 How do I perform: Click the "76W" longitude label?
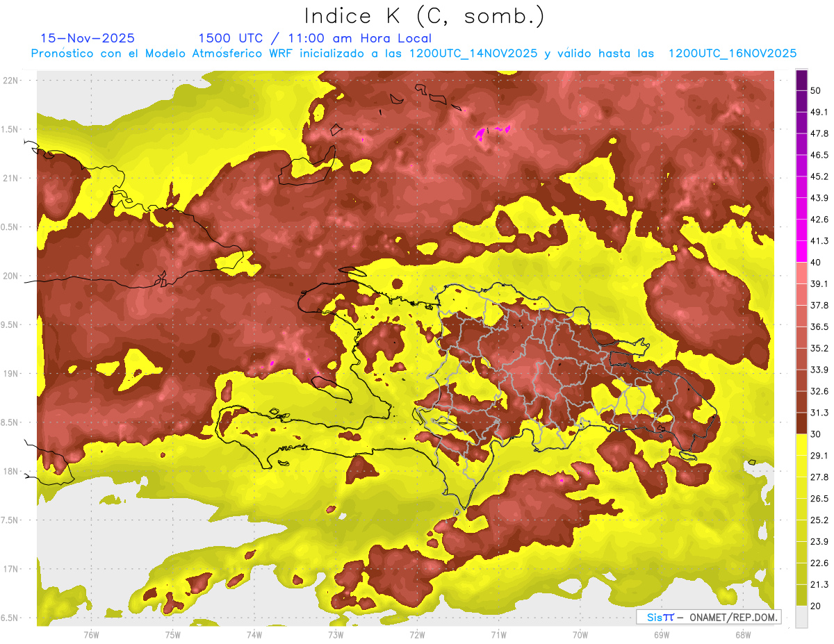(x=91, y=634)
